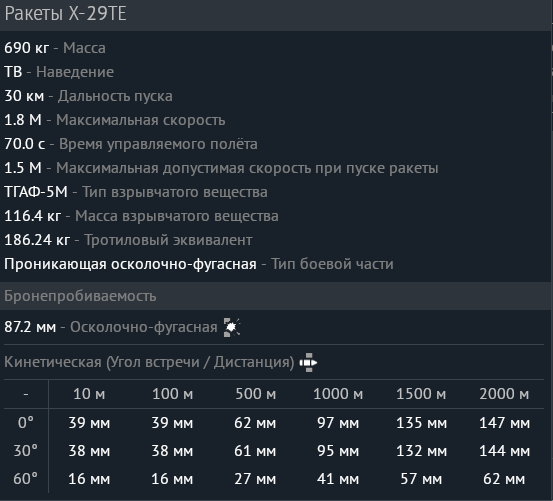Click the 'Тротиловый эквивалент' label
The height and width of the screenshot is (501, 553).
tap(169, 240)
